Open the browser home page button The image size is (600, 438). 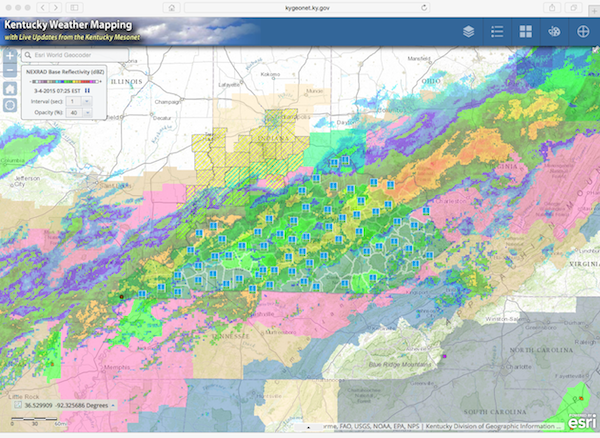pyautogui.click(x=172, y=8)
